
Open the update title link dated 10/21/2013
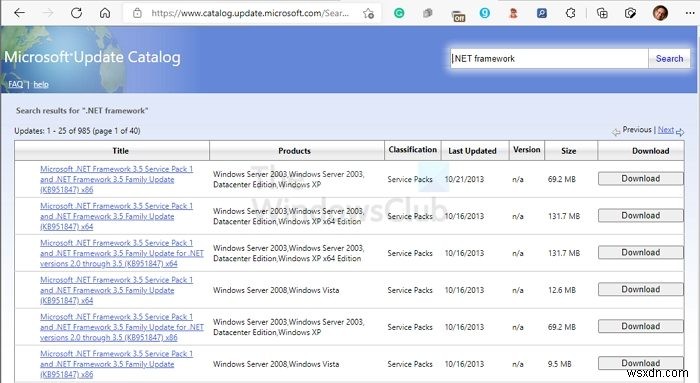(x=117, y=179)
